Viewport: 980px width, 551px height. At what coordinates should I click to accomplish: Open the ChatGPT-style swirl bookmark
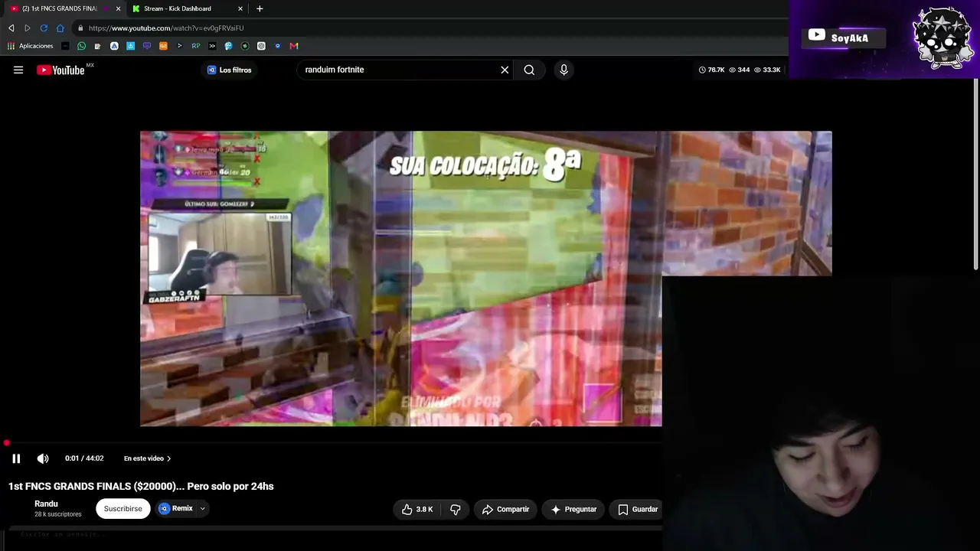(x=261, y=46)
